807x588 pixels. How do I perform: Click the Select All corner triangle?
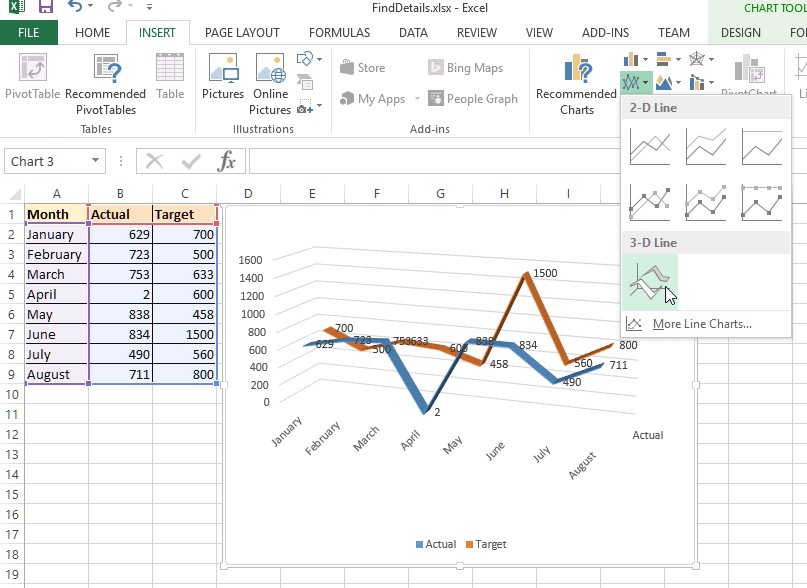(15, 194)
